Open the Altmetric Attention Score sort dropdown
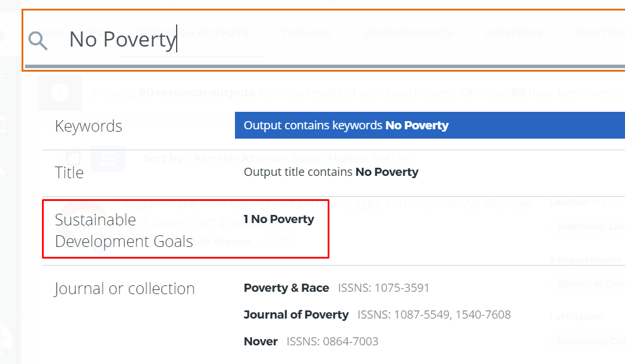This screenshot has height=364, width=625. click(x=301, y=158)
